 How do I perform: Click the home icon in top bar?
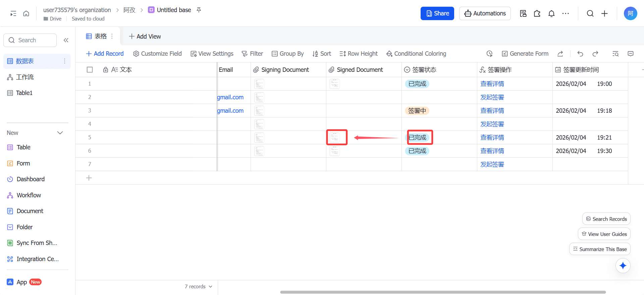click(x=26, y=13)
